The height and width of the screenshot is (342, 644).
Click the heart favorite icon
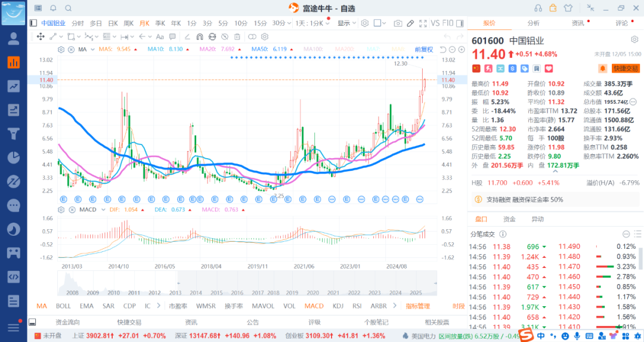click(x=549, y=69)
